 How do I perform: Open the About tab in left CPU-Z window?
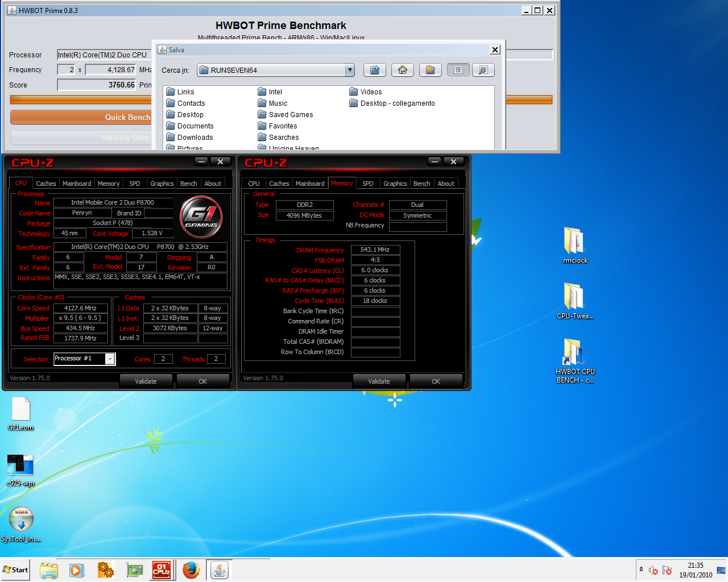[213, 184]
